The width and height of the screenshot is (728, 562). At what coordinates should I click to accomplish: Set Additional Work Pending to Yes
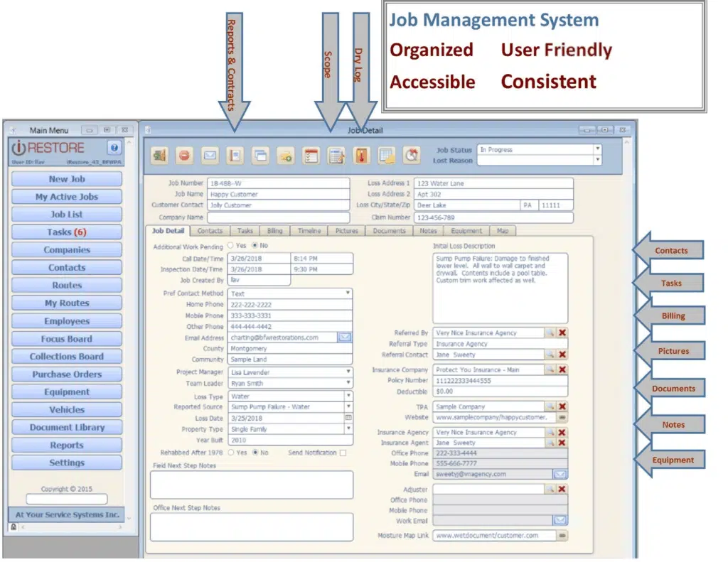coord(230,246)
